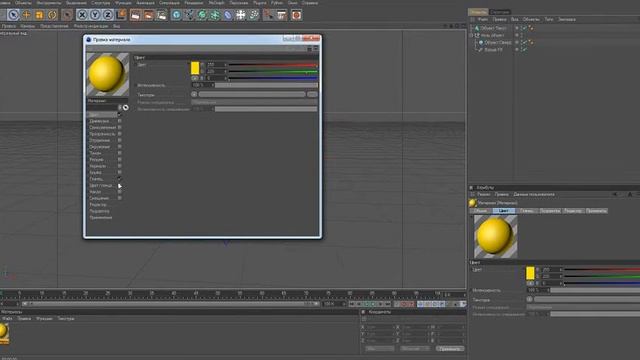Image resolution: width=640 pixels, height=360 pixels.
Task: Click the texture browse '...' button
Action: pyautogui.click(x=312, y=94)
